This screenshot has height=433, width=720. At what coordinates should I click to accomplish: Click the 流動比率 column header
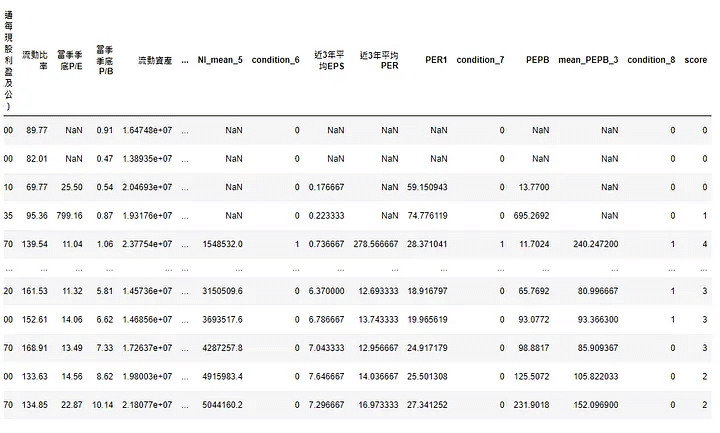(35, 60)
